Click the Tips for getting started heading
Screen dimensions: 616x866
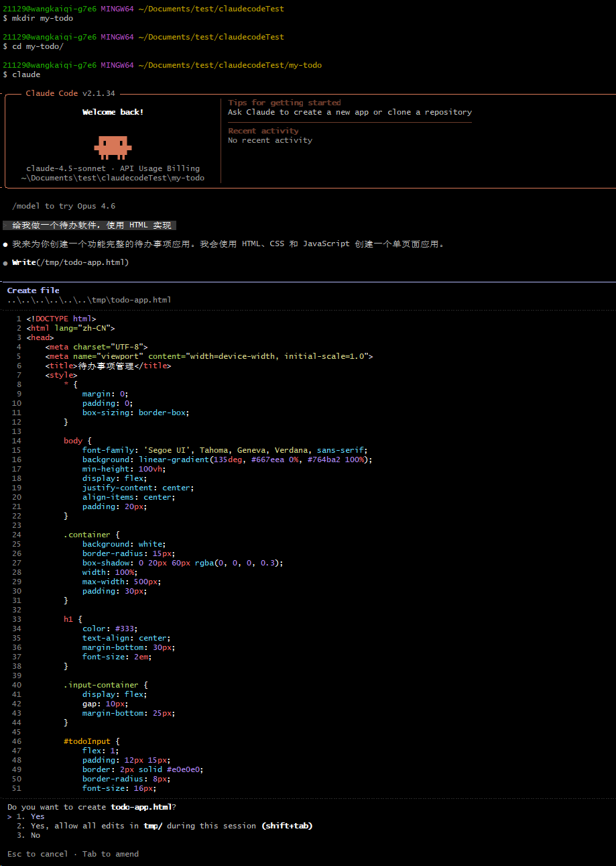pos(284,103)
